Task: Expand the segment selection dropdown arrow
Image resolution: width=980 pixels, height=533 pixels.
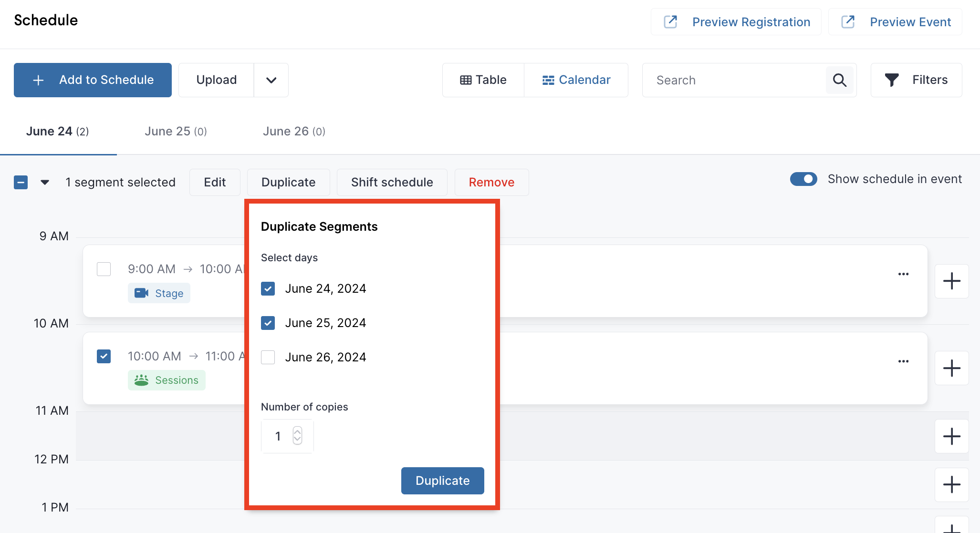Action: pos(44,182)
